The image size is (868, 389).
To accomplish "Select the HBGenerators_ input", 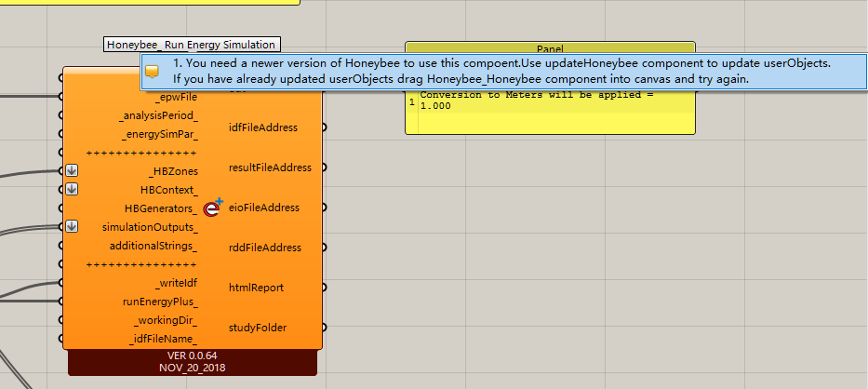I will (161, 208).
